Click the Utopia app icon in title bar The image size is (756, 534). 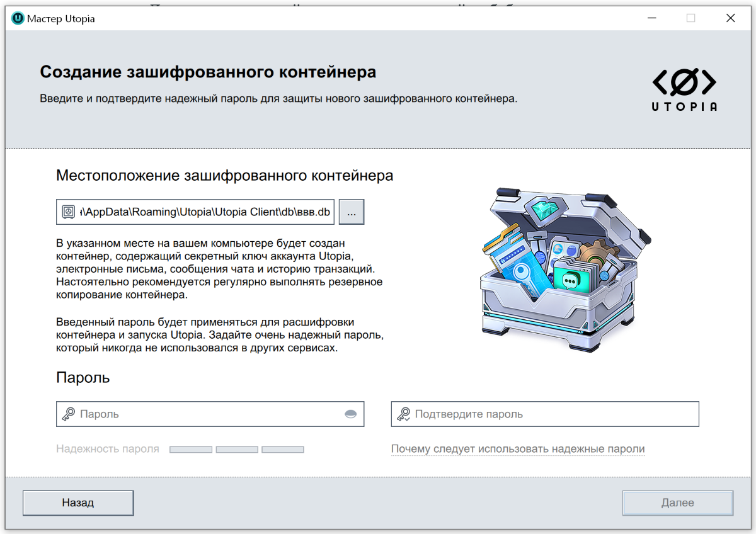[x=18, y=18]
